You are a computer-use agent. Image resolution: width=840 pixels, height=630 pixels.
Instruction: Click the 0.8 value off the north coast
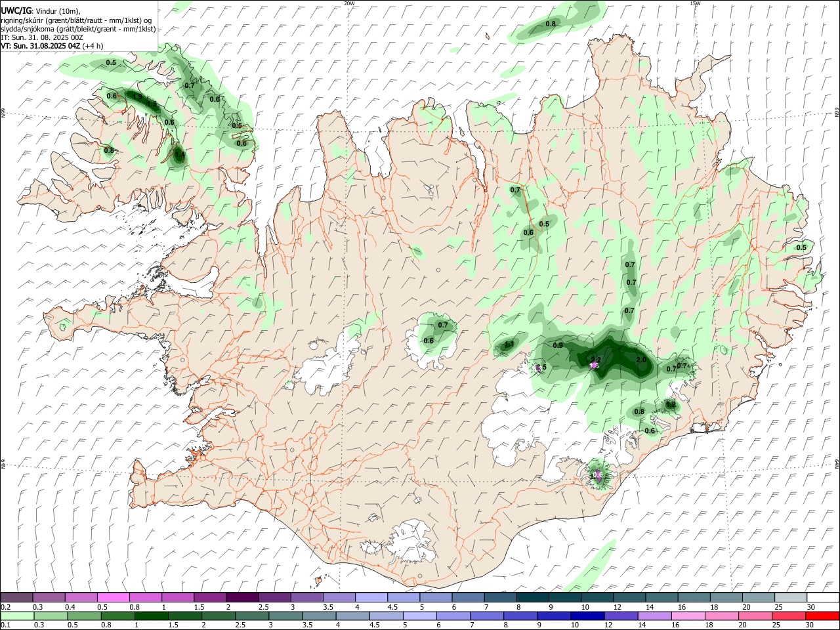[551, 24]
